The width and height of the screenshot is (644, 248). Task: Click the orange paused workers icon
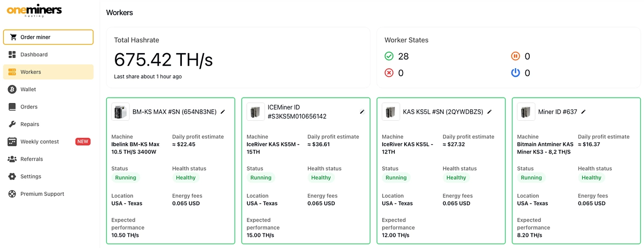(x=515, y=56)
